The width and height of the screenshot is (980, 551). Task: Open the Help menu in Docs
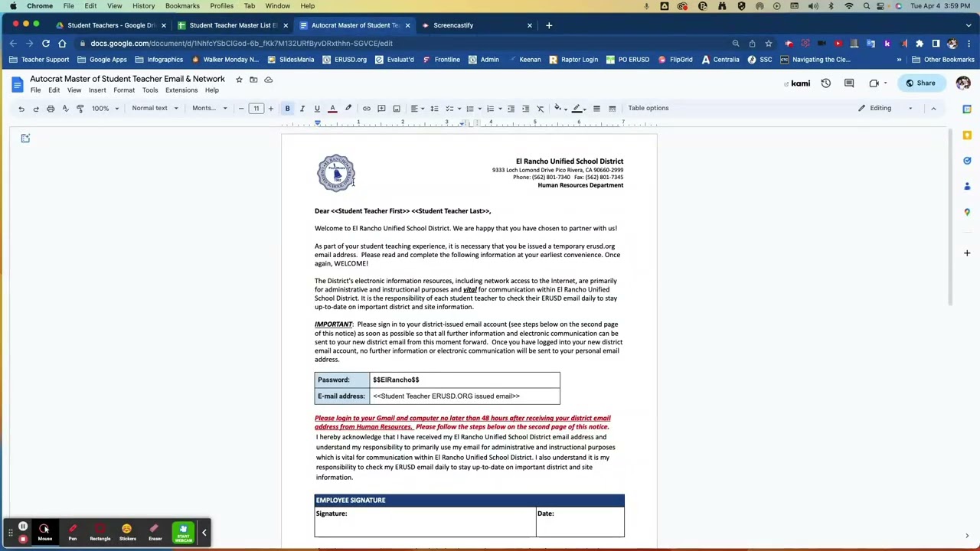point(211,90)
